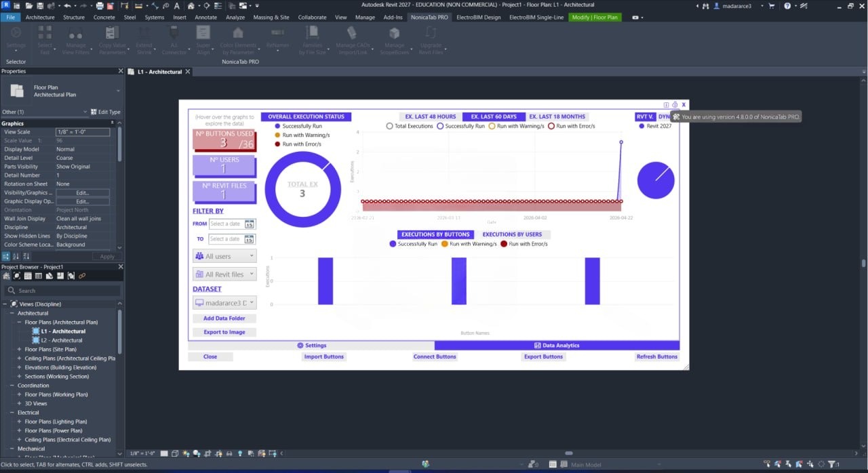868x473 pixels.
Task: Click the Export to Image button
Action: 224,332
